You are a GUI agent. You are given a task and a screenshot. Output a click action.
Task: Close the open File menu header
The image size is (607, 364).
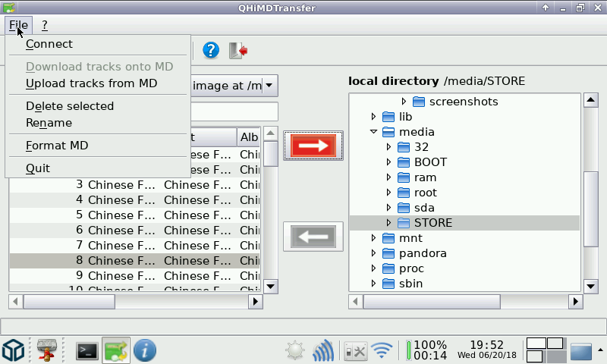18,25
